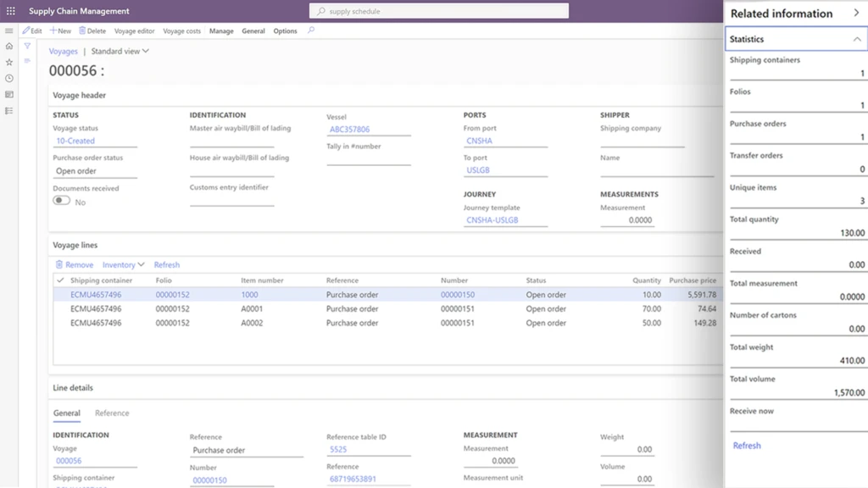The image size is (868, 488).
Task: Open the Office apps launcher grid icon
Action: [9, 10]
